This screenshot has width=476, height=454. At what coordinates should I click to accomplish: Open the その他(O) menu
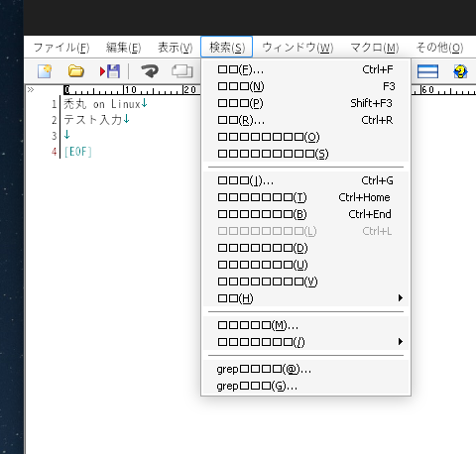(x=439, y=48)
